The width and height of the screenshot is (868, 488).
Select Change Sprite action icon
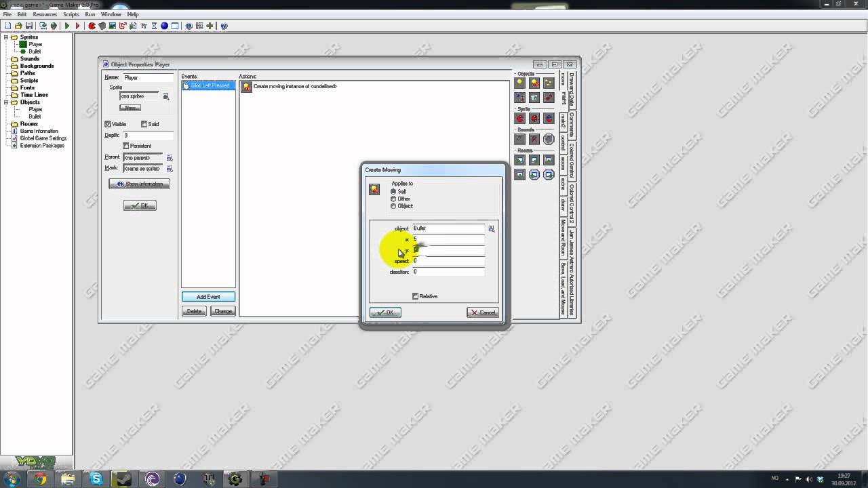[x=520, y=119]
